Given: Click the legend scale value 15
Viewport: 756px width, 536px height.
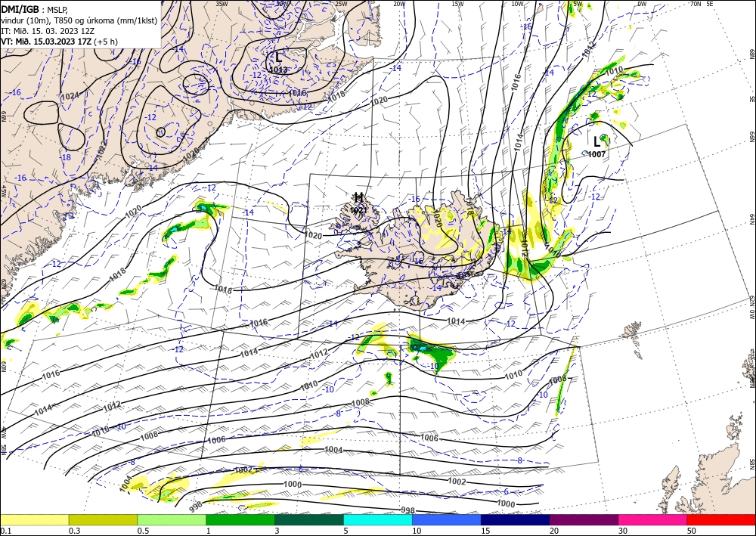Looking at the screenshot, I should pyautogui.click(x=485, y=531).
